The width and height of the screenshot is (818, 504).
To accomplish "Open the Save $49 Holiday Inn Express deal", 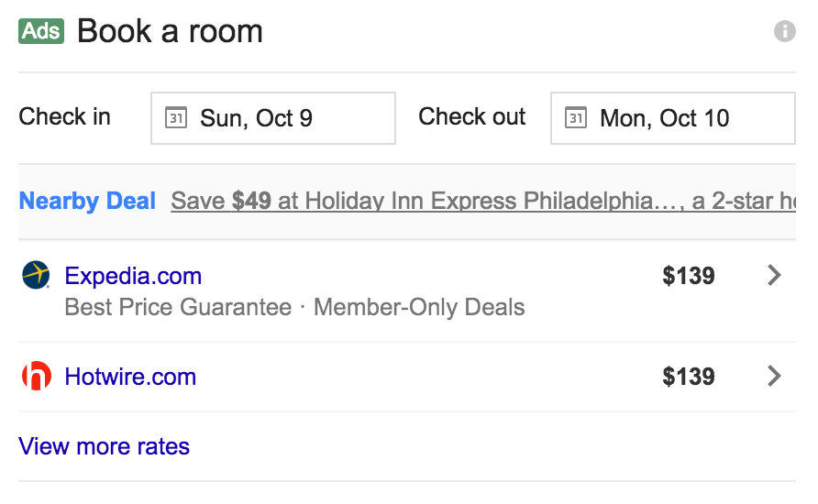I will (x=483, y=202).
